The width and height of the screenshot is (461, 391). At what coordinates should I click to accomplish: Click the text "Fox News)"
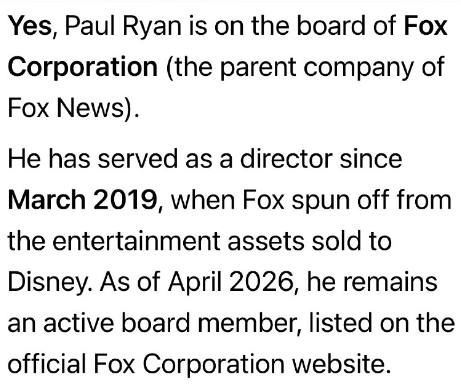pos(70,108)
